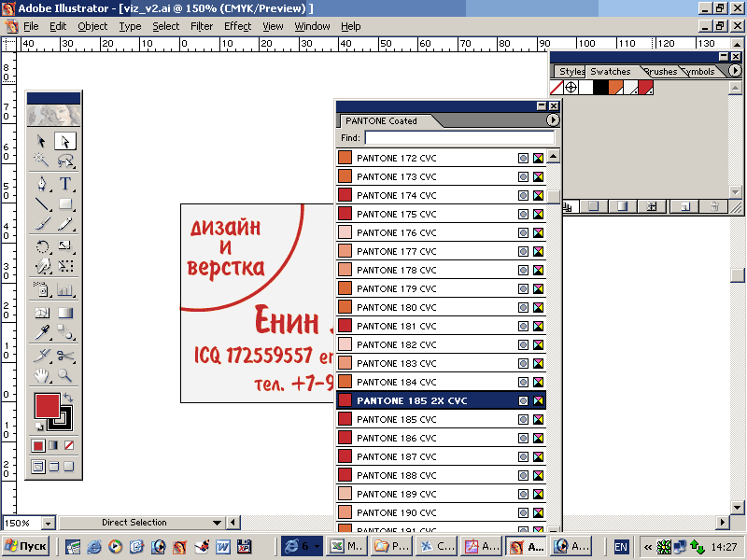Viewport: 747px width, 560px height.
Task: Click the New Swatch icon in Swatches palette
Action: pyautogui.click(x=685, y=206)
